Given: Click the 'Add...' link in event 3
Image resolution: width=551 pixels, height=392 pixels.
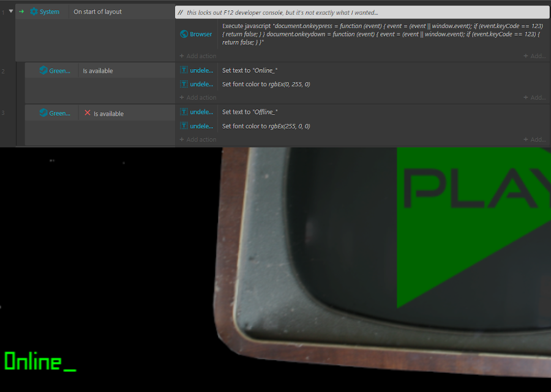Looking at the screenshot, I should 534,139.
